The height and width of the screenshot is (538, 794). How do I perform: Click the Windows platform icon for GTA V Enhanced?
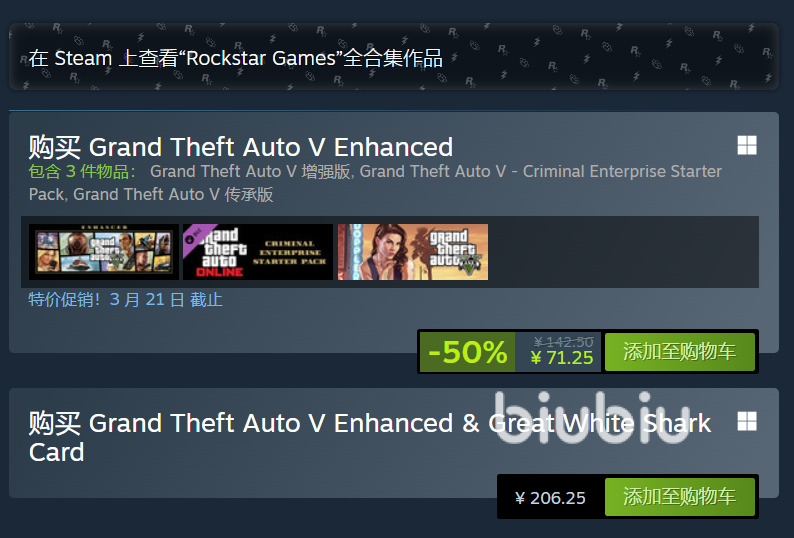pos(747,145)
